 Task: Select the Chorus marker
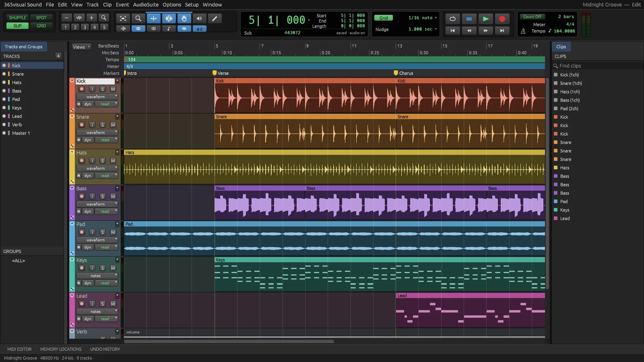[x=404, y=73]
